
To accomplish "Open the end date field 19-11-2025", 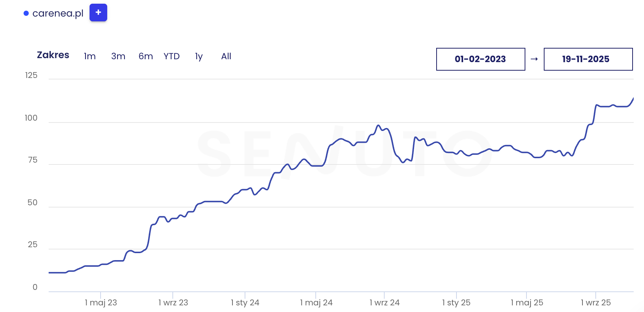I will pyautogui.click(x=588, y=59).
